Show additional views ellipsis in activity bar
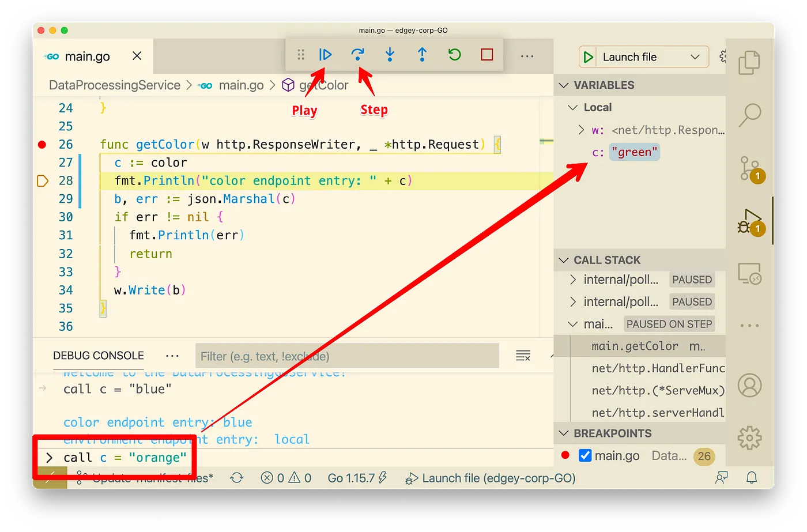Image resolution: width=807 pixels, height=532 pixels. point(749,326)
